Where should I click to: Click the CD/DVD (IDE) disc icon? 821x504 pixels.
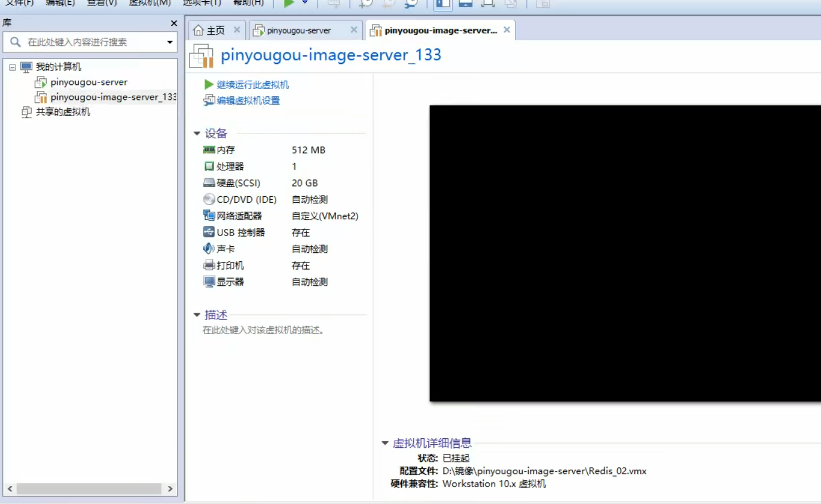tap(209, 199)
